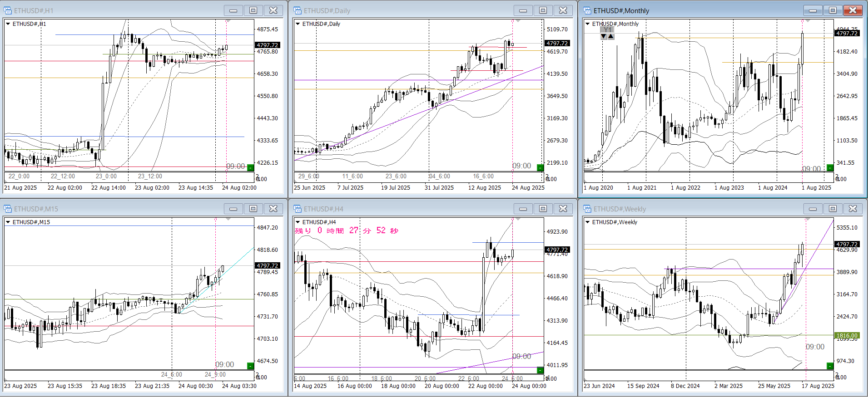Click the Y1 button on Monthly chart

[607, 29]
